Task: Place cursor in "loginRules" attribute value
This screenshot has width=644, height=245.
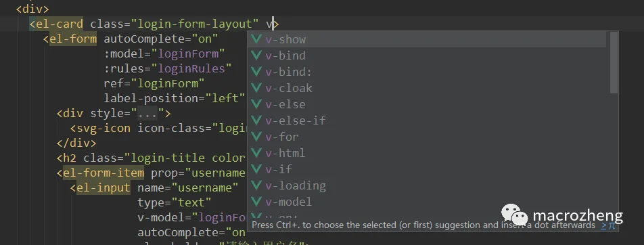Action: click(191, 68)
